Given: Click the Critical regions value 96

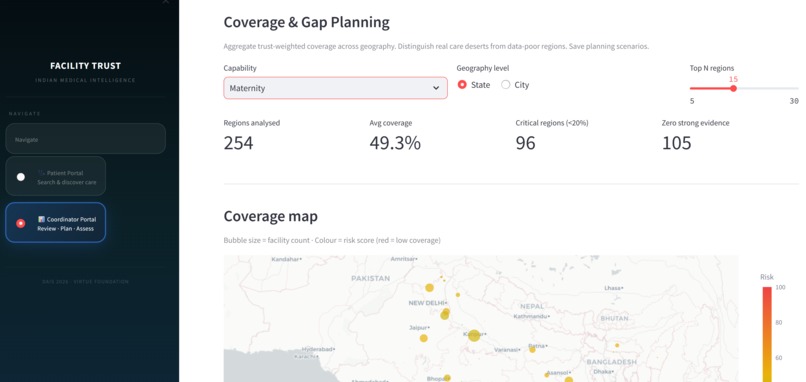Looking at the screenshot, I should (x=525, y=143).
